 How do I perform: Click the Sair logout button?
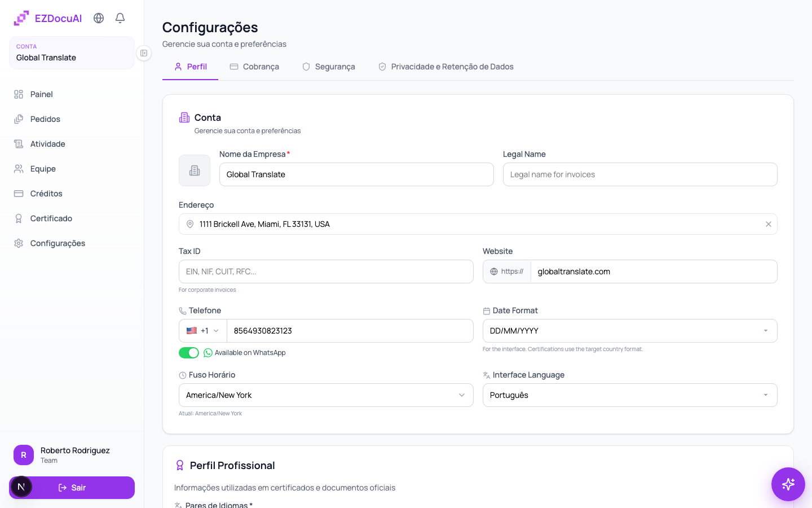point(72,488)
